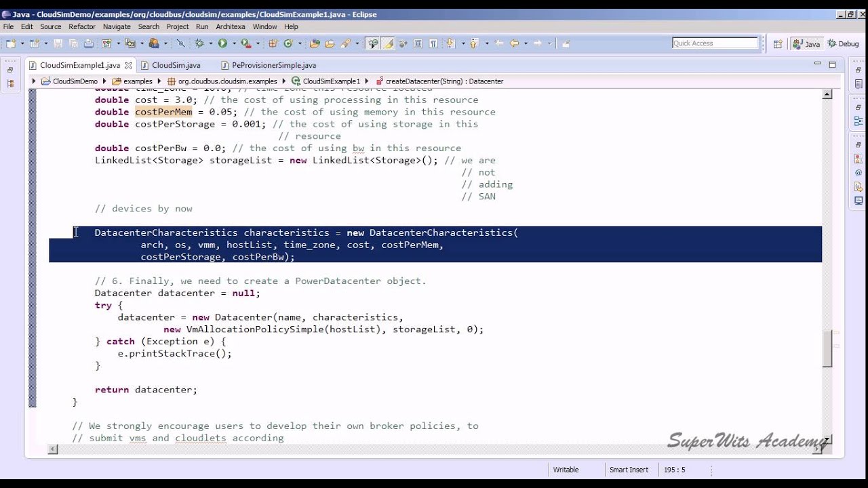Viewport: 868px width, 488px height.
Task: Click the Open Task folder icon
Action: pyautogui.click(x=330, y=43)
